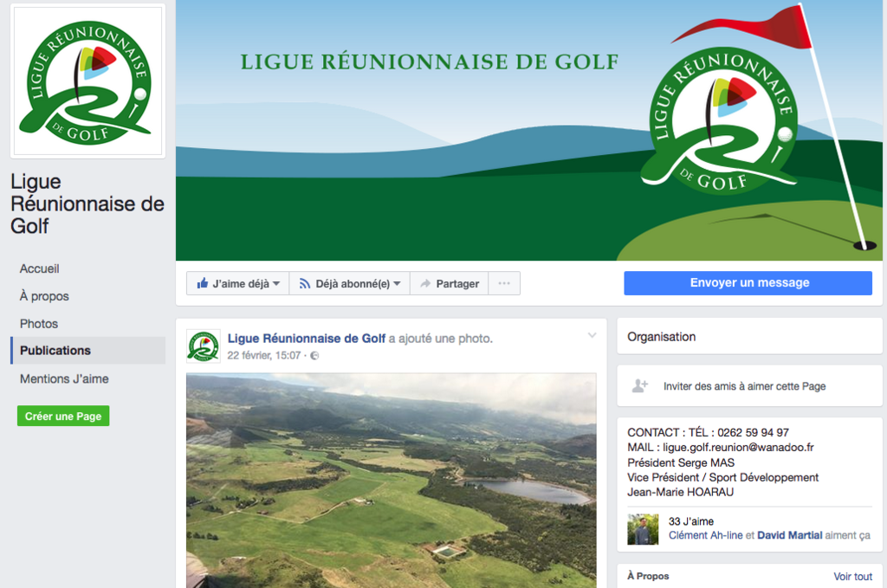Viewport: 887px width, 588px height.
Task: Open the À propos sidebar section
Action: tap(44, 296)
